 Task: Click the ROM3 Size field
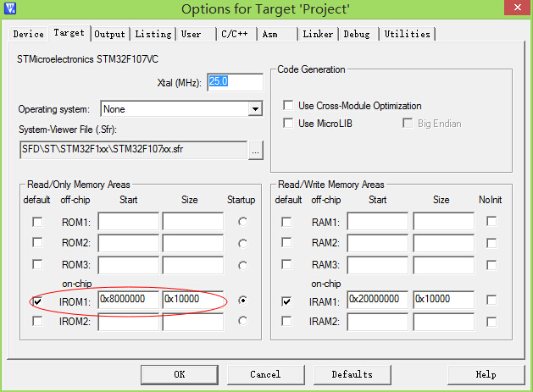pyautogui.click(x=193, y=265)
